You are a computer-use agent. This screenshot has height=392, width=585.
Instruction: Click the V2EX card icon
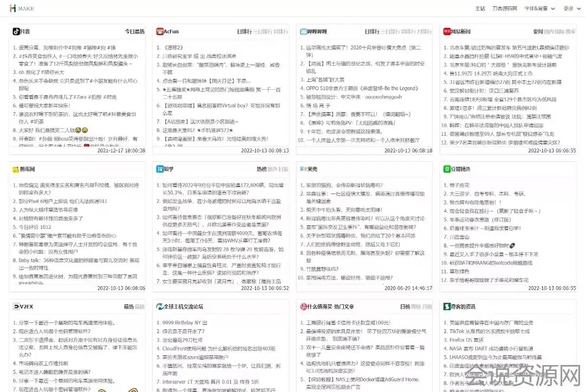pos(16,306)
